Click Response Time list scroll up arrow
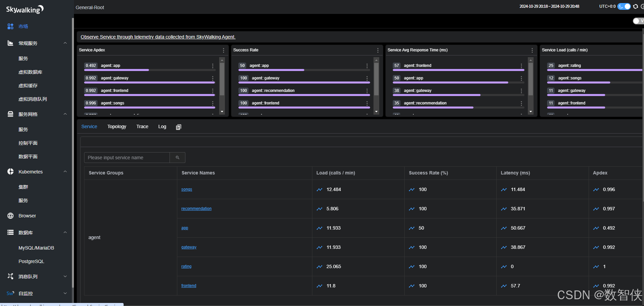This screenshot has height=306, width=644. (531, 60)
